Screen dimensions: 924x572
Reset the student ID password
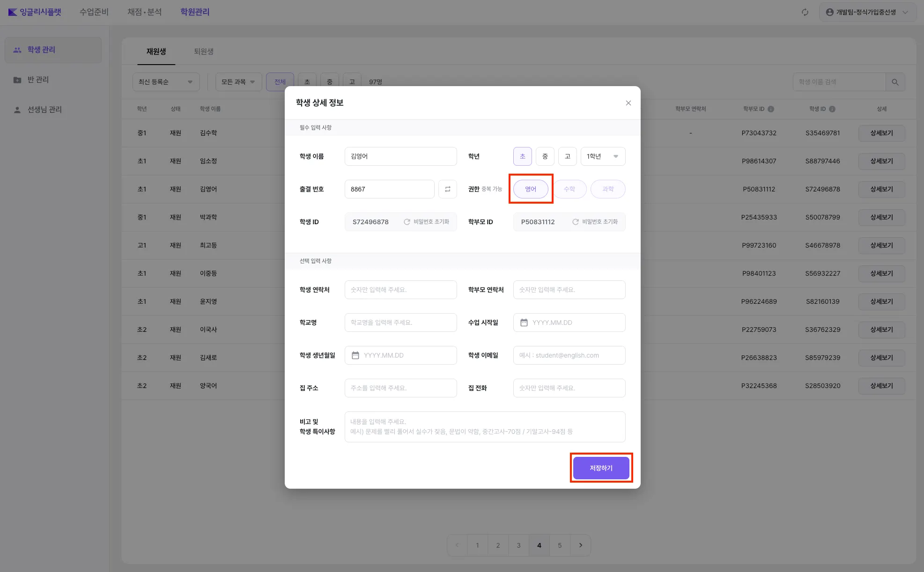(426, 222)
